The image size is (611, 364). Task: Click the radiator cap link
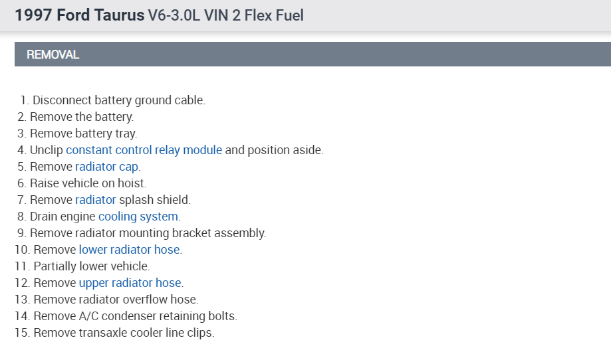tap(106, 167)
